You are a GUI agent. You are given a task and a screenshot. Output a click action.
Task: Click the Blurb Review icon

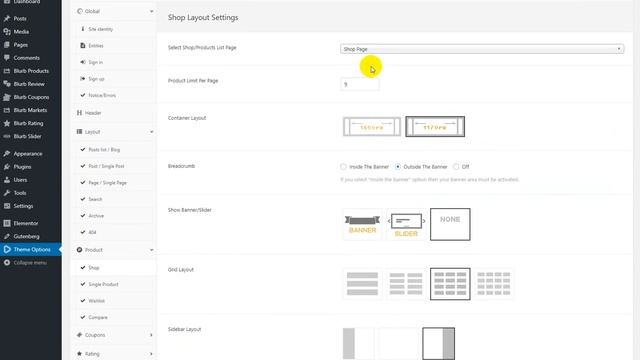(x=7, y=84)
